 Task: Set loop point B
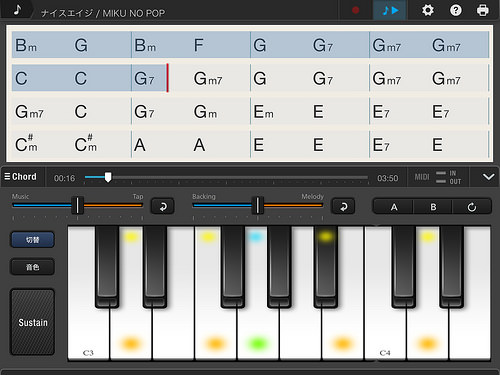tap(433, 207)
